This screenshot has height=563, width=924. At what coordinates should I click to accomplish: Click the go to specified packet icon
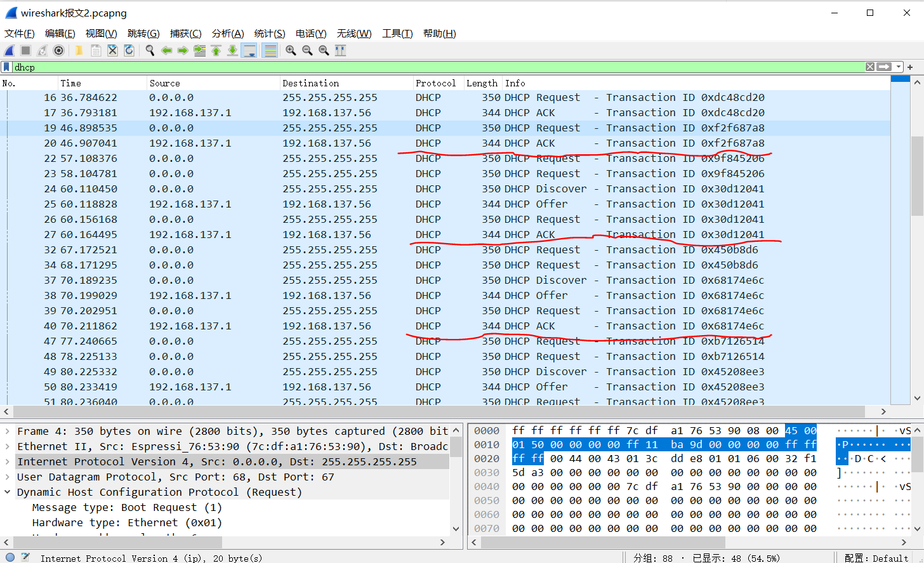coord(200,51)
